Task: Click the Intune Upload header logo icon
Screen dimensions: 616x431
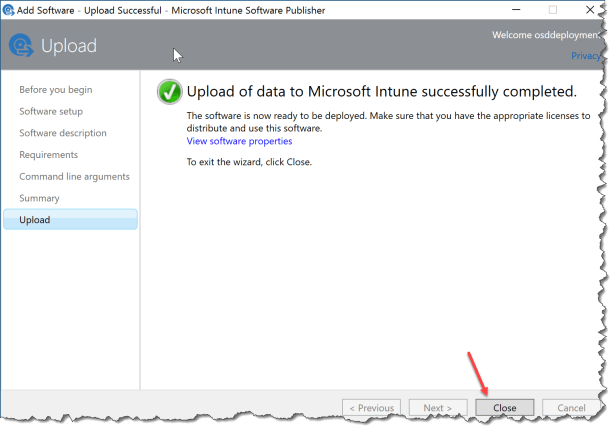Action: click(21, 46)
